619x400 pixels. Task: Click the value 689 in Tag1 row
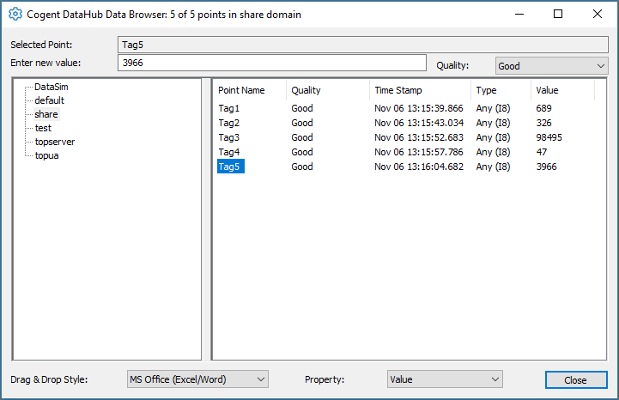544,108
